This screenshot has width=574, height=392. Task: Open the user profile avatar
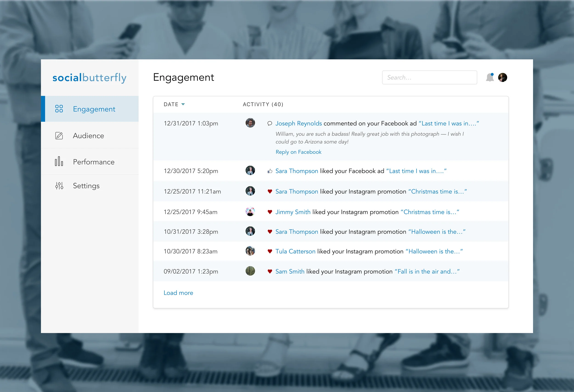[502, 78]
